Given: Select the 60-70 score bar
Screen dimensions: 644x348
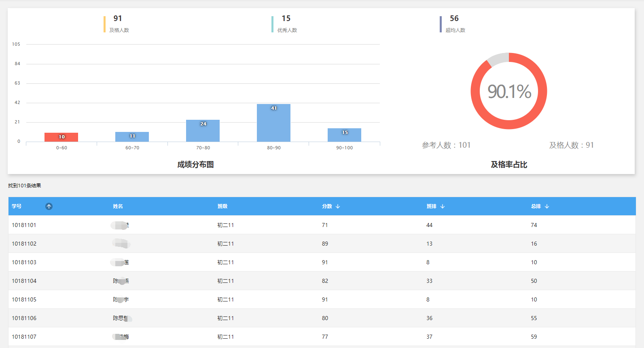Looking at the screenshot, I should pyautogui.click(x=132, y=137).
